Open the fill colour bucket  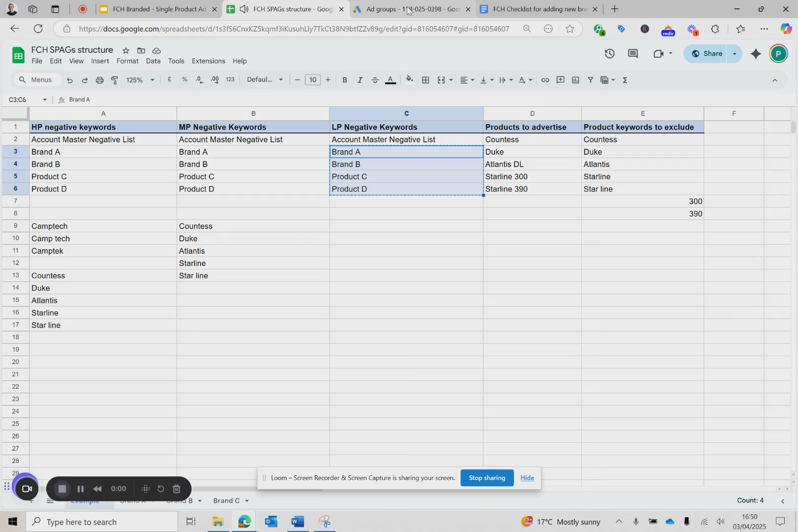point(409,80)
